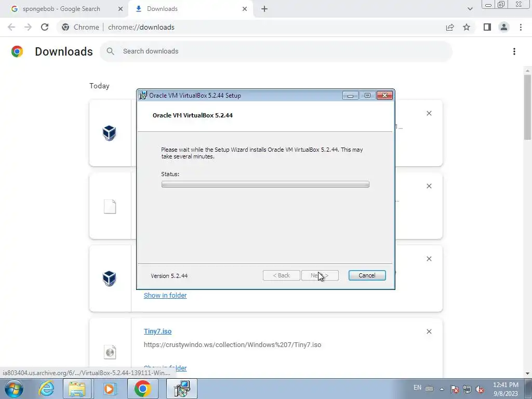The height and width of the screenshot is (399, 532).
Task: Remove the third download entry with the VirtualBox cube
Action: [x=429, y=259]
